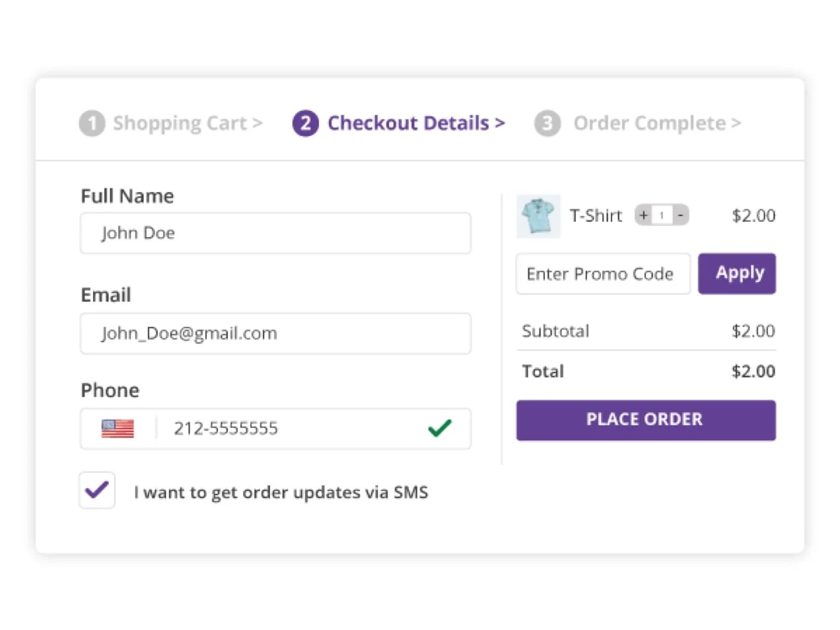Click the phone number input field

(264, 429)
